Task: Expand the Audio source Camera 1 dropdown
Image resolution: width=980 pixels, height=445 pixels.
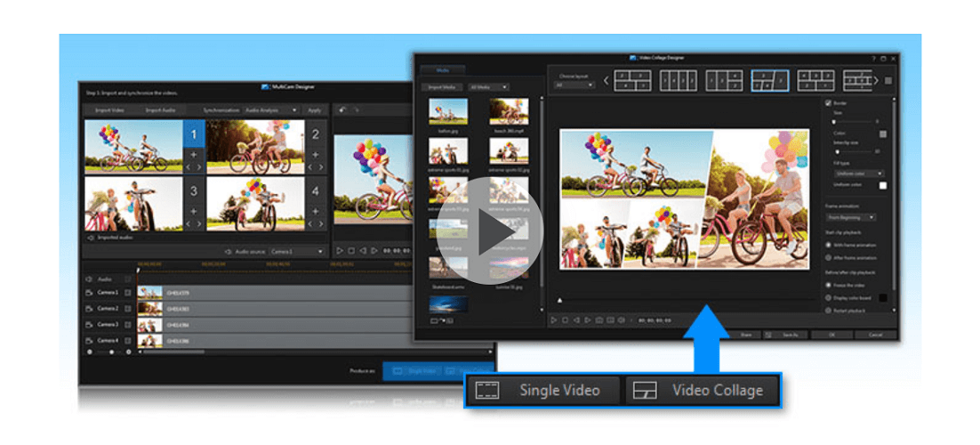Action: (x=297, y=251)
